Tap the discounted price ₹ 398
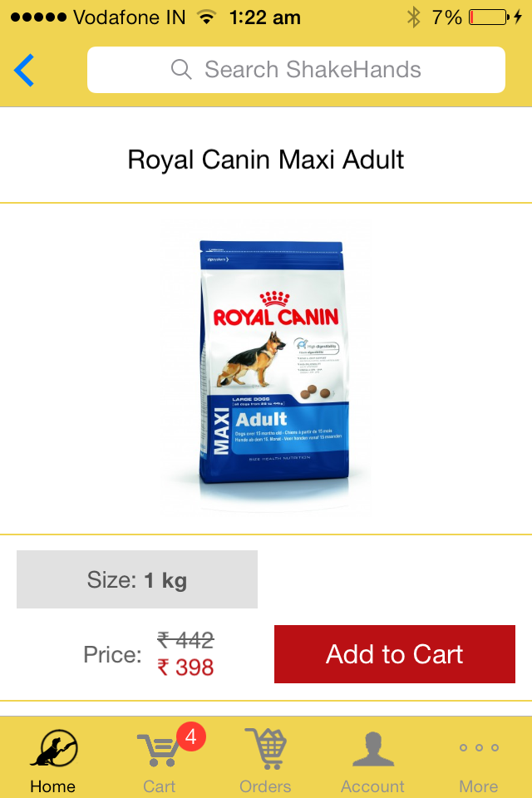This screenshot has width=532, height=798. [186, 667]
